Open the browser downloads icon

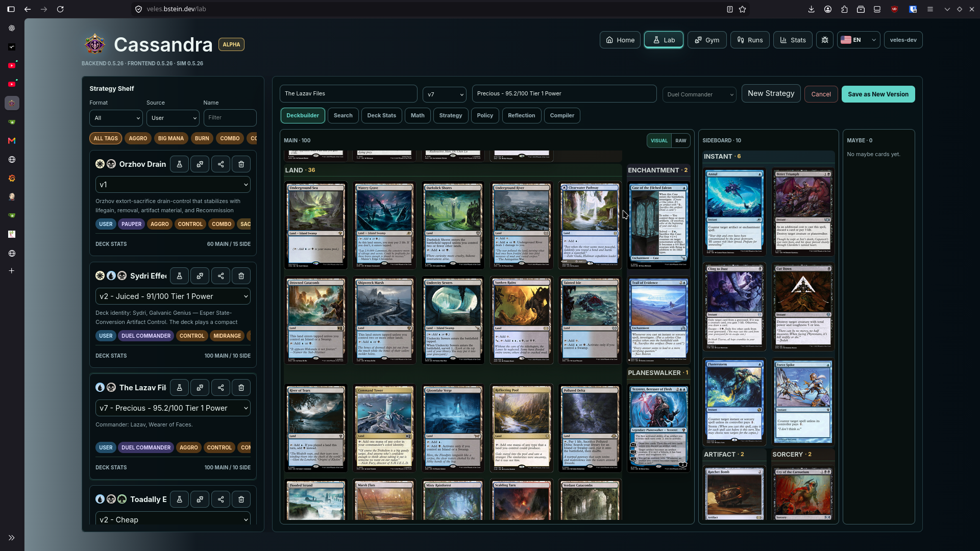(811, 9)
